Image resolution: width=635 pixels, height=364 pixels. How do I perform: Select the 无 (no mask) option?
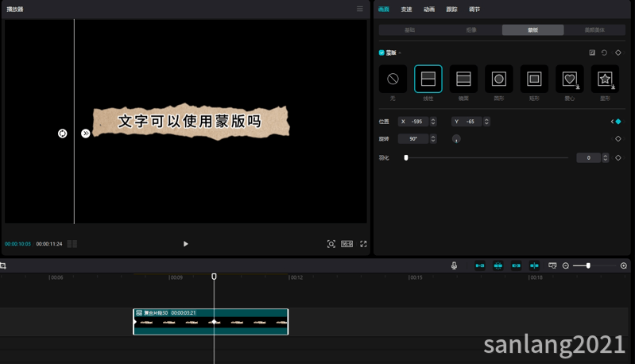pyautogui.click(x=393, y=79)
